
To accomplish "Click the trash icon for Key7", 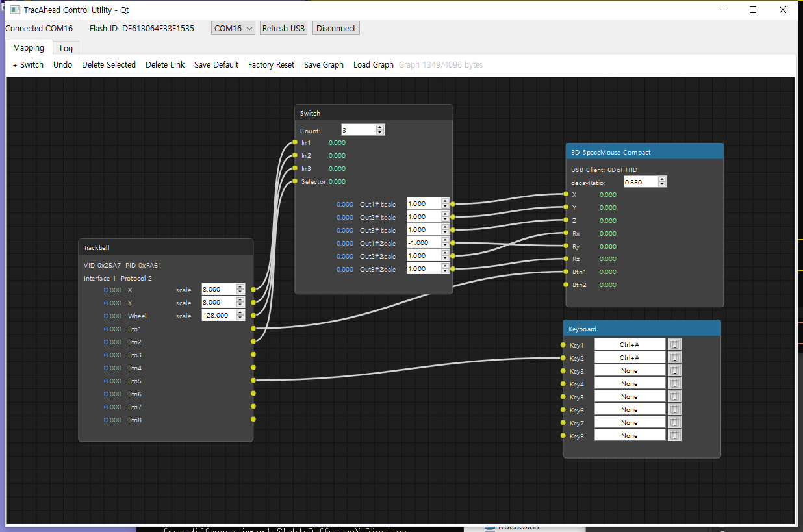I will 674,422.
